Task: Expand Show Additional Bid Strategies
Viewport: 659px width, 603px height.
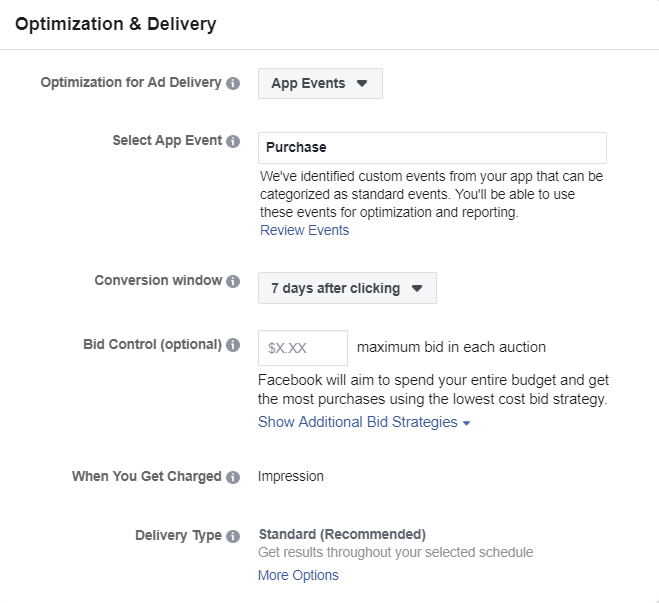Action: click(363, 422)
